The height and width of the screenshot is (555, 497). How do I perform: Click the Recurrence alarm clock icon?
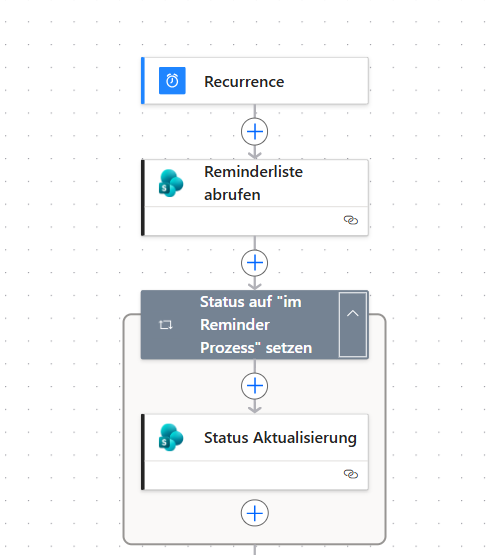coord(172,81)
